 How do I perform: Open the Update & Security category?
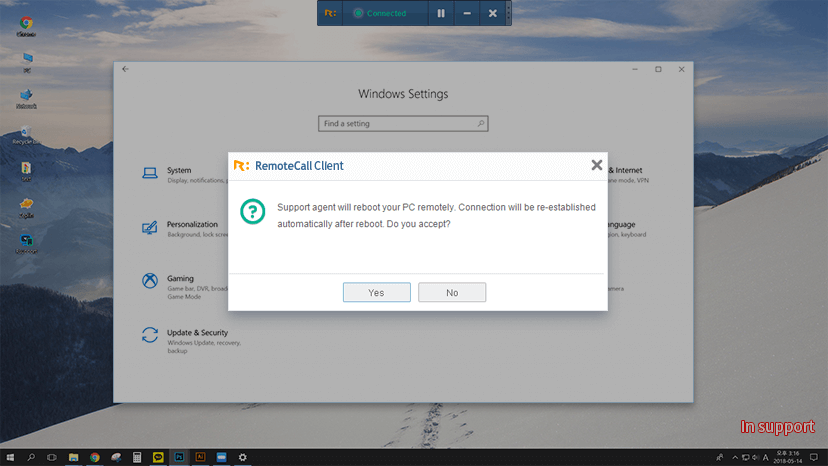coord(192,341)
